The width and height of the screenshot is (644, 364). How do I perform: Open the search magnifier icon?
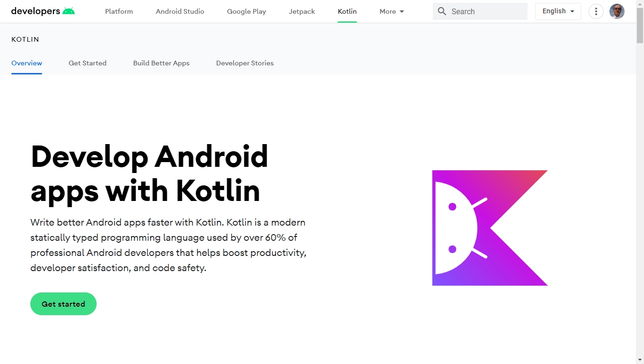442,11
